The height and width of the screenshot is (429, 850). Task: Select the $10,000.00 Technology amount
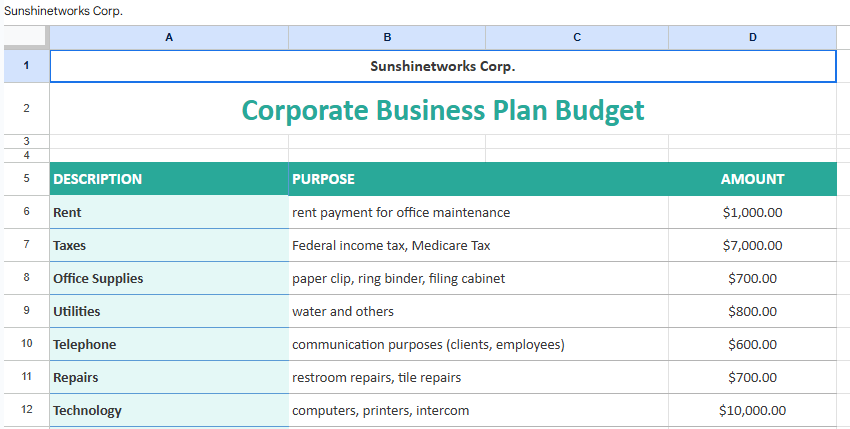752,410
